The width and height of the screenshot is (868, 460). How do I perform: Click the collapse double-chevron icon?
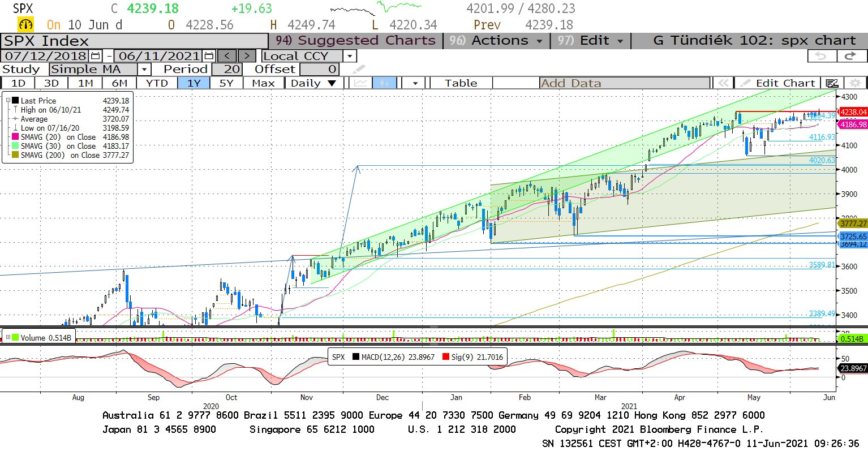(723, 83)
